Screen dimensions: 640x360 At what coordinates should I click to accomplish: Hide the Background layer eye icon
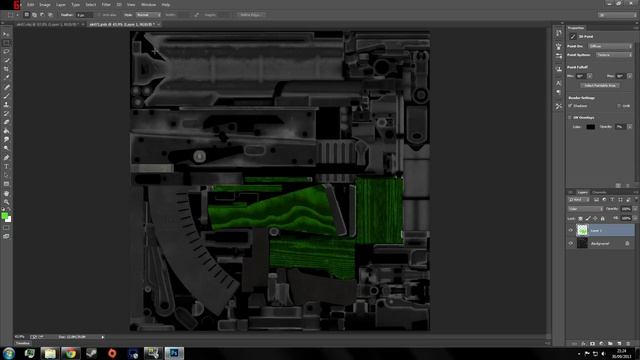(x=571, y=244)
